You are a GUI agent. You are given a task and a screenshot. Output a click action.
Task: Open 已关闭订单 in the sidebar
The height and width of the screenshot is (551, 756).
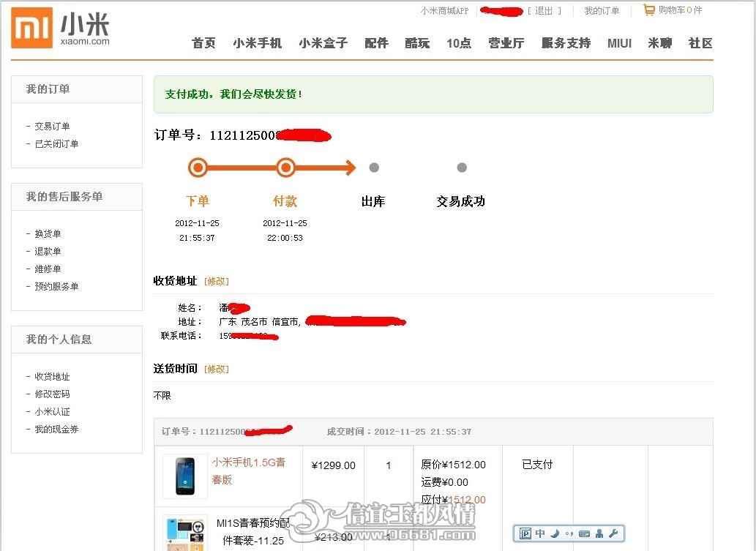pos(56,143)
